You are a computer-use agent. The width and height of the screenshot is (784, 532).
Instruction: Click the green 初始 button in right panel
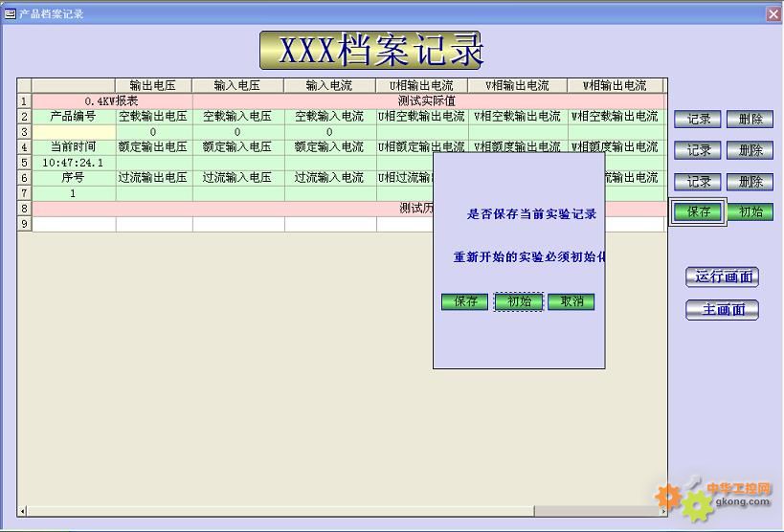(750, 211)
